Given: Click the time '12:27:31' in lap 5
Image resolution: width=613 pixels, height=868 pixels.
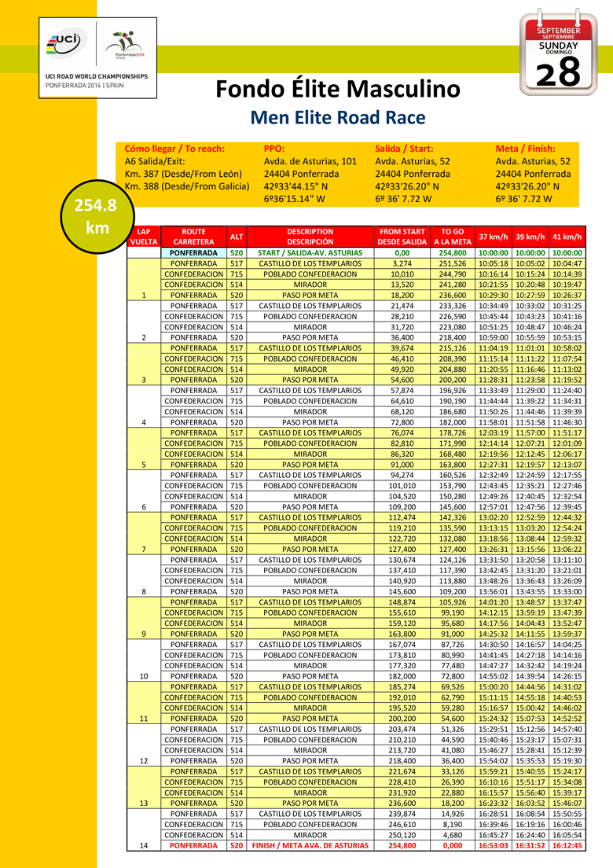Looking at the screenshot, I should (494, 465).
